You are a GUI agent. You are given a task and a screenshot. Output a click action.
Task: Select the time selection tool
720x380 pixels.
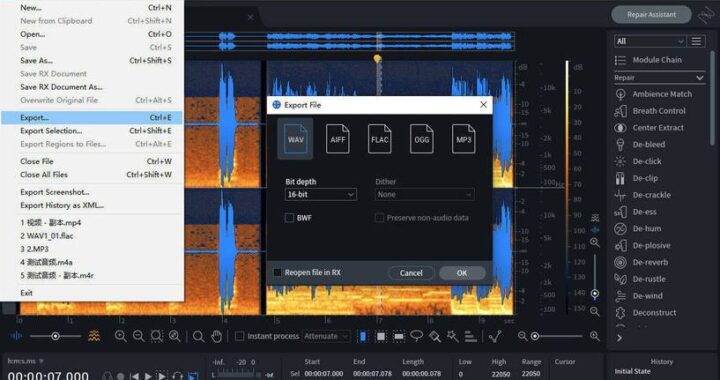click(363, 336)
